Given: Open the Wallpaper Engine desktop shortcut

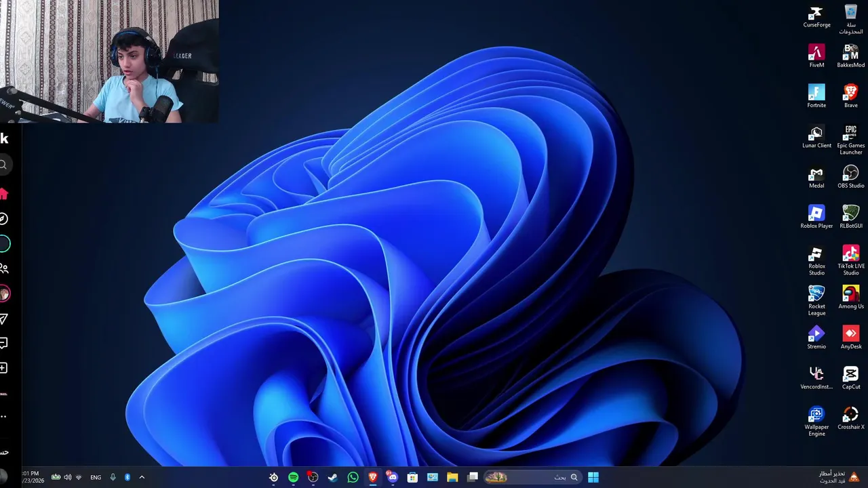Looking at the screenshot, I should click(x=816, y=421).
